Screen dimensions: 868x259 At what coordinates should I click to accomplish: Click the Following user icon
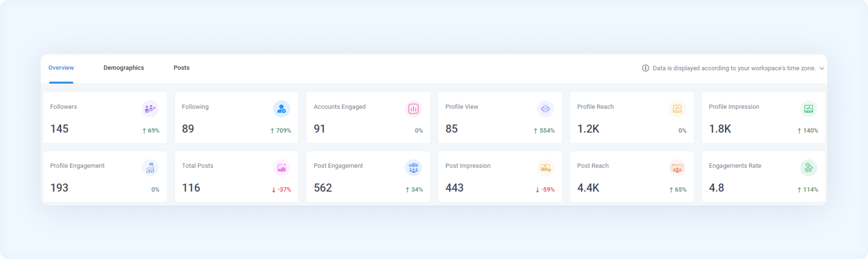coord(281,109)
